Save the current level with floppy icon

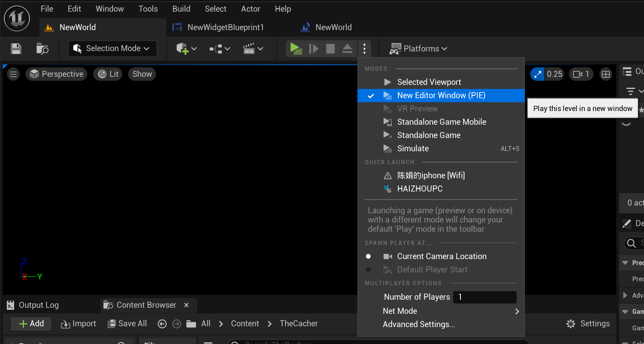click(x=16, y=49)
